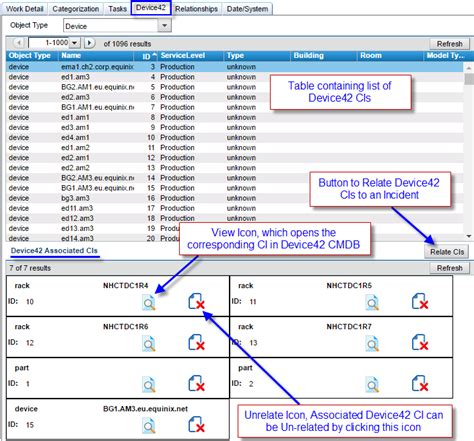Select row ed13.am3 with ID 19

click(234, 228)
